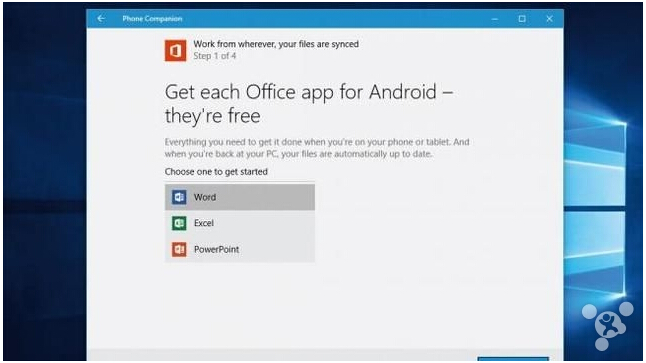
Task: Click the 'Get each Office app for Android' heading
Action: (x=309, y=103)
